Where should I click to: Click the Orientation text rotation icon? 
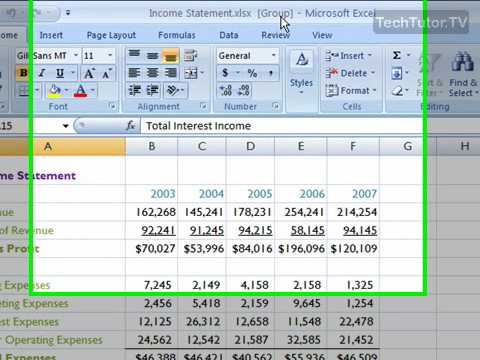point(173,90)
